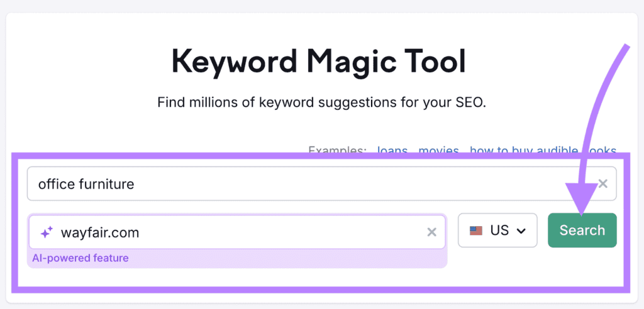Click the 'Find millions of keyword suggestions' subtitle

click(x=321, y=102)
